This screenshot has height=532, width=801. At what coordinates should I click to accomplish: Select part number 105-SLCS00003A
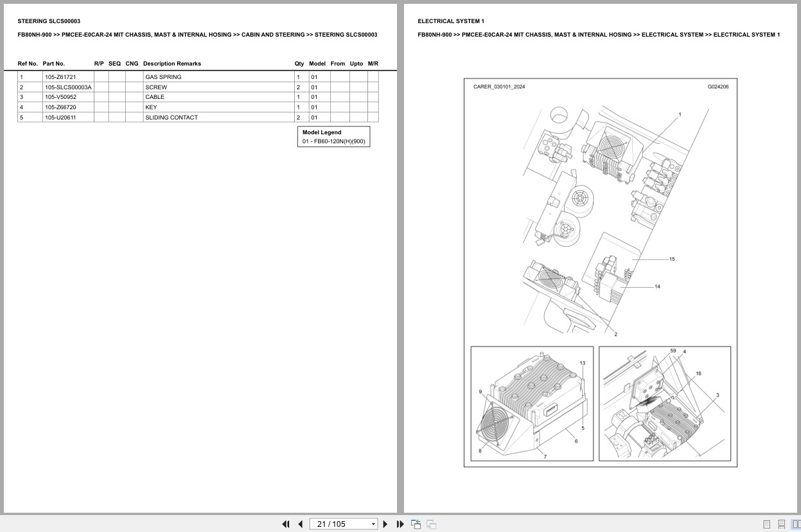pos(68,87)
